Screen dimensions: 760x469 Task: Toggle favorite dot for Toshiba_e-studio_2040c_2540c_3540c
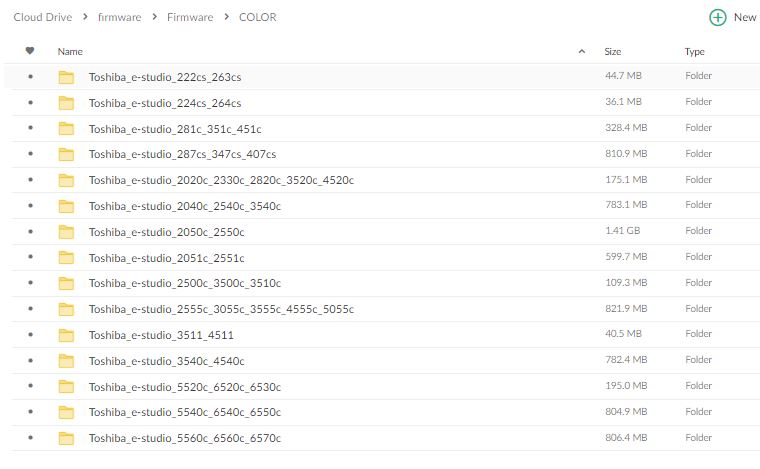point(31,205)
